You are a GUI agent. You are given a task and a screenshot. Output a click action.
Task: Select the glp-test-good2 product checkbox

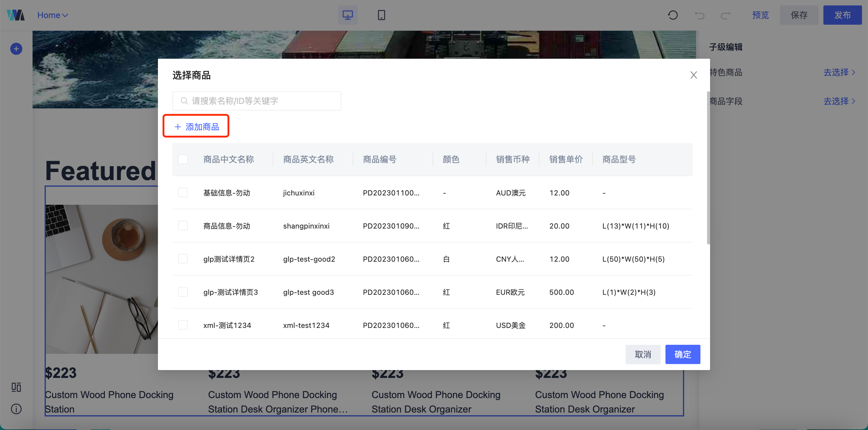(183, 259)
